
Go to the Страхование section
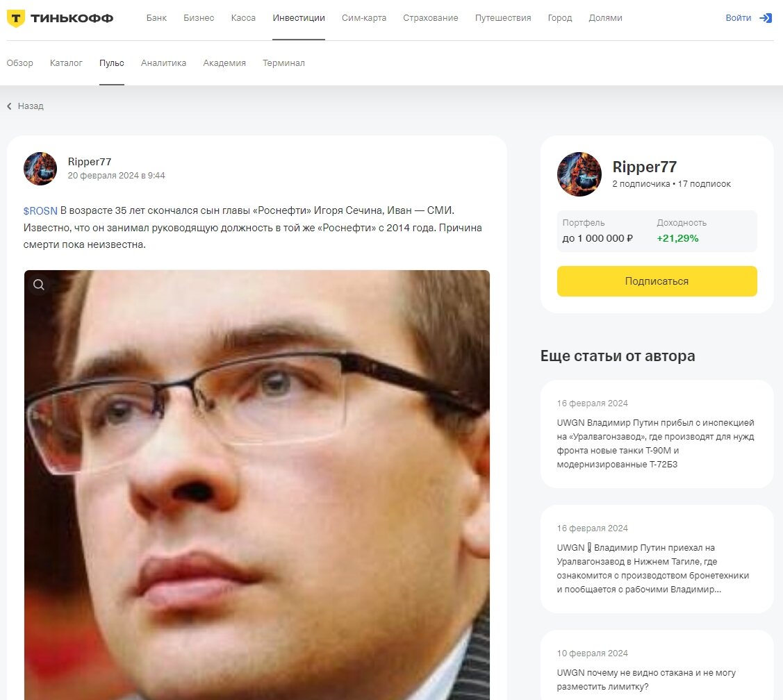pos(431,18)
